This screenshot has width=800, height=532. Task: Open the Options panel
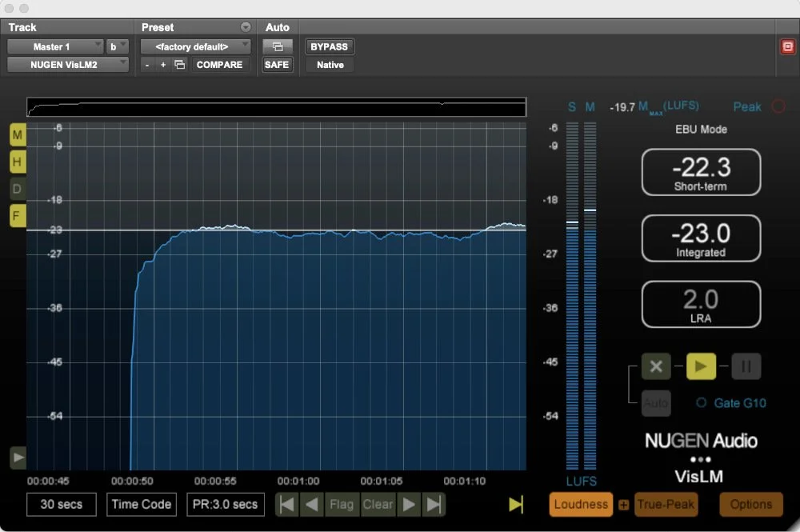point(751,505)
